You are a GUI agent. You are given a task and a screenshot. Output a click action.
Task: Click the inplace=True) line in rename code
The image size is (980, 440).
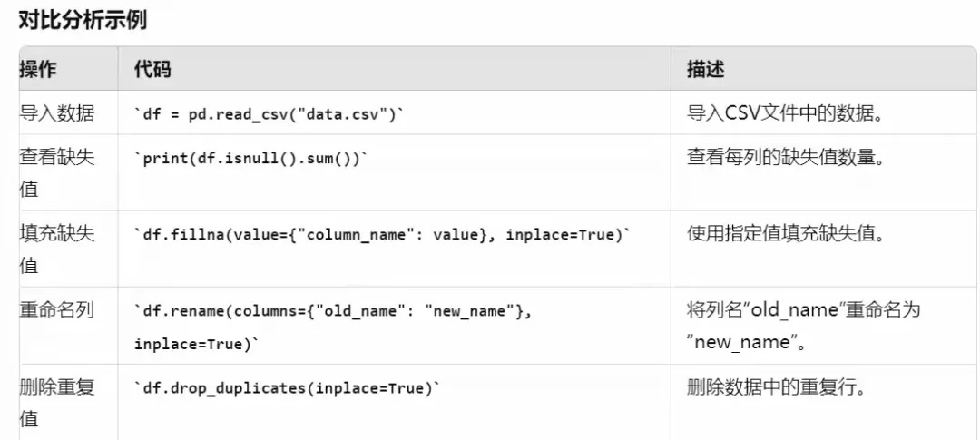196,345
